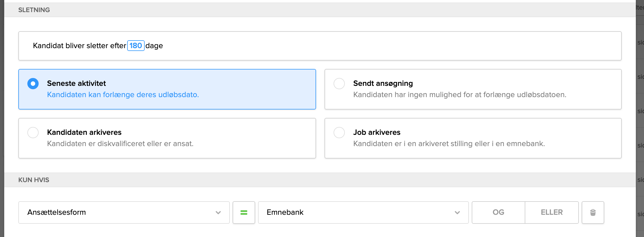Viewport: 644px width, 237px height.
Task: Pick the Kandidaten arkiveres radio button
Action: click(33, 133)
